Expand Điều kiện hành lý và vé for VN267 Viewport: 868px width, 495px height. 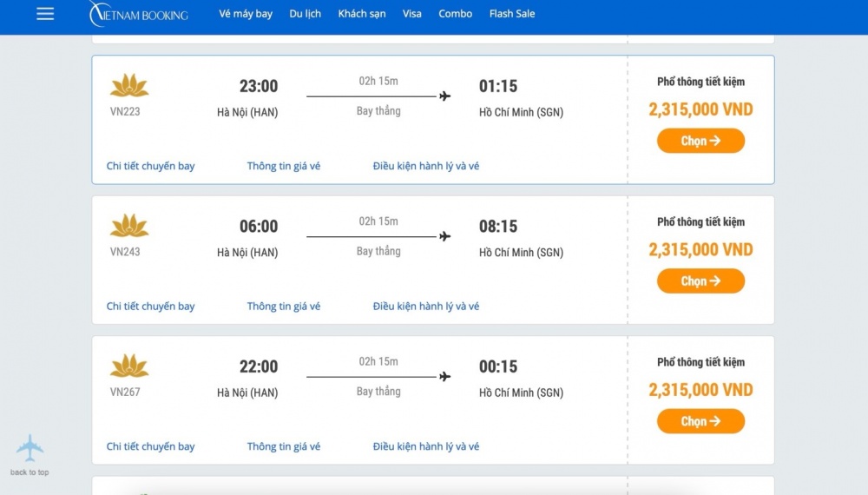point(426,446)
